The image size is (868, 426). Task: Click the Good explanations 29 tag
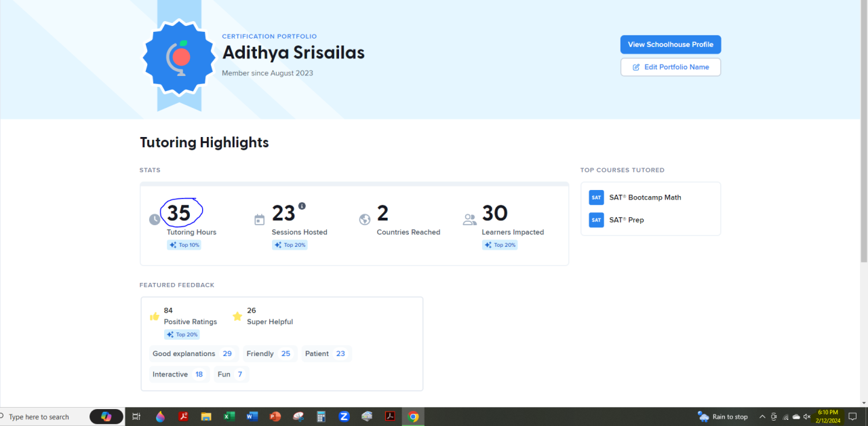pyautogui.click(x=194, y=353)
